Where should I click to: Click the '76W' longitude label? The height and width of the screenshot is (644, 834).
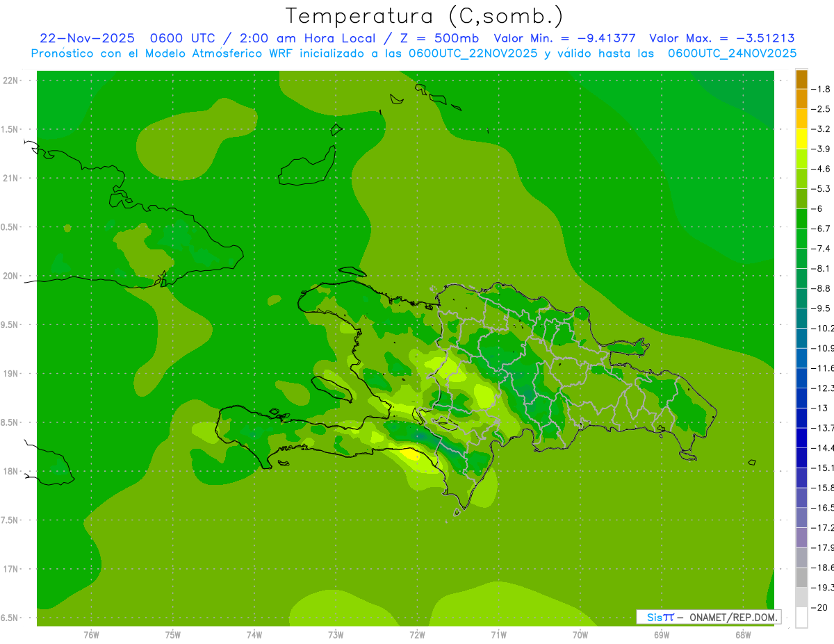(91, 634)
